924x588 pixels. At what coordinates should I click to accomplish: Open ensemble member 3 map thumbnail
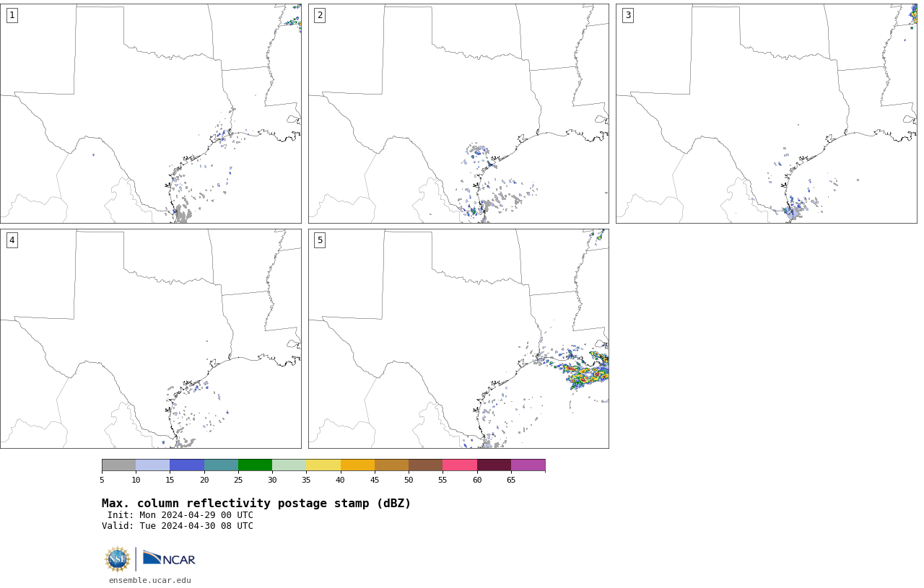tap(767, 113)
